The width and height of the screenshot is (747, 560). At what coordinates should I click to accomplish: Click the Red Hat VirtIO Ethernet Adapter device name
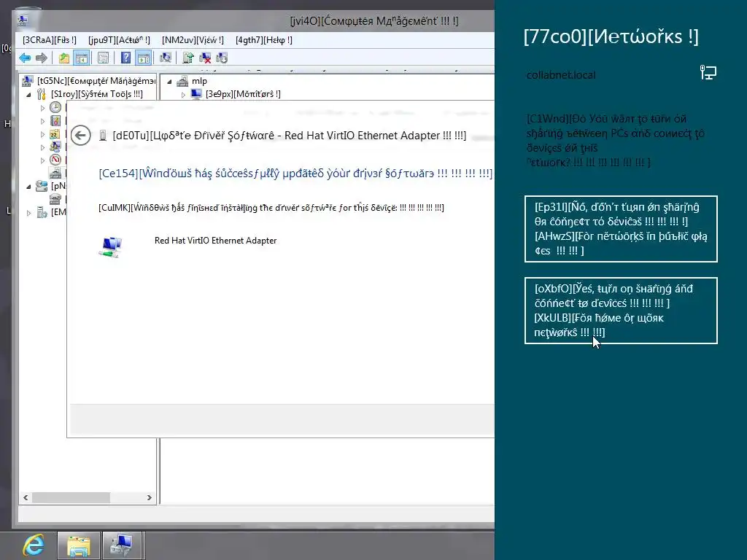pos(215,241)
